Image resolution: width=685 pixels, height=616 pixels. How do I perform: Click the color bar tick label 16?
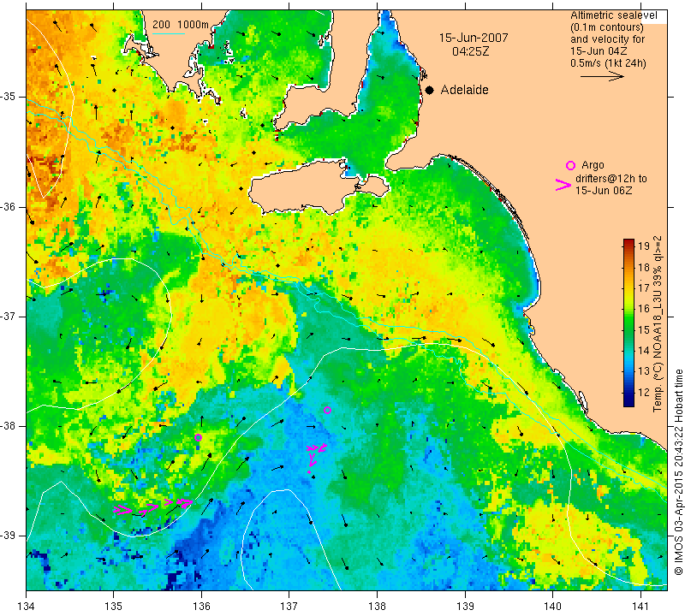point(644,308)
